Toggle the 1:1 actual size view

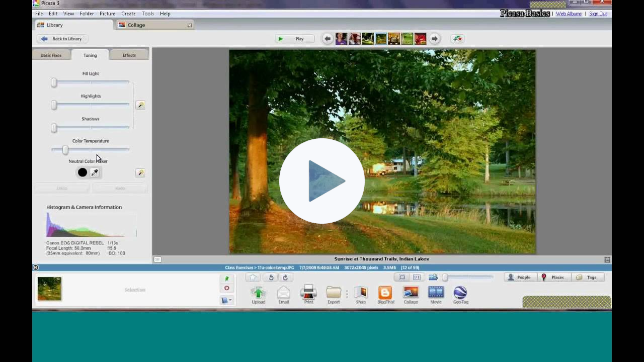(417, 277)
